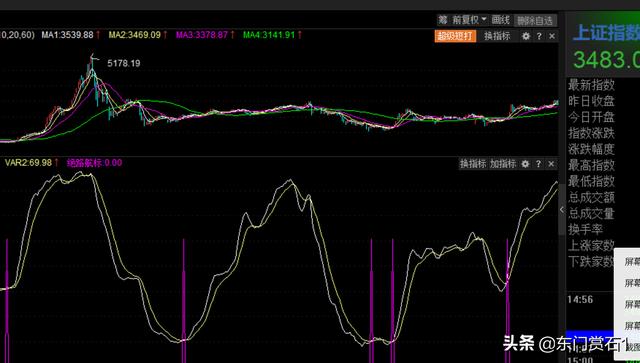Collapse side panel with left arrow handle
The image size is (640, 363).
tap(562, 209)
